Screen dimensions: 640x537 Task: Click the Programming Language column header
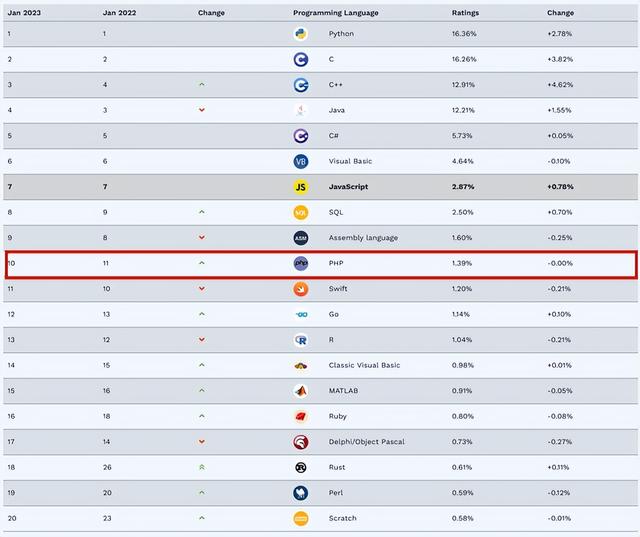point(336,13)
